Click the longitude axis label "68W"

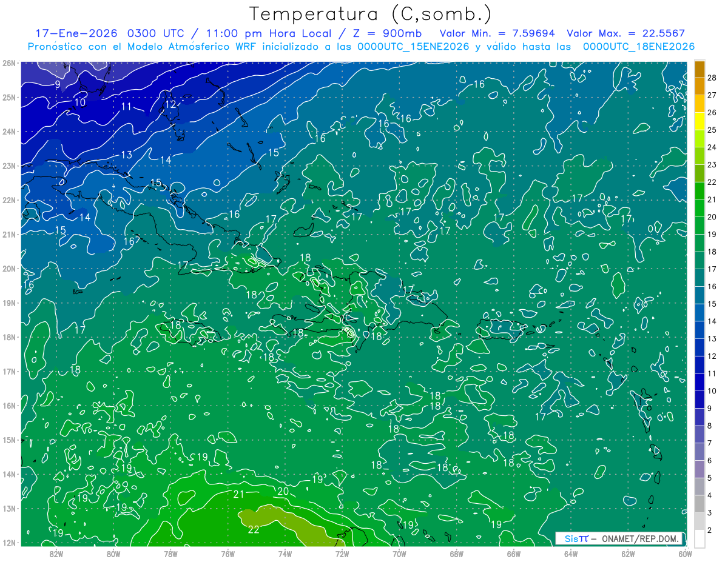click(456, 554)
